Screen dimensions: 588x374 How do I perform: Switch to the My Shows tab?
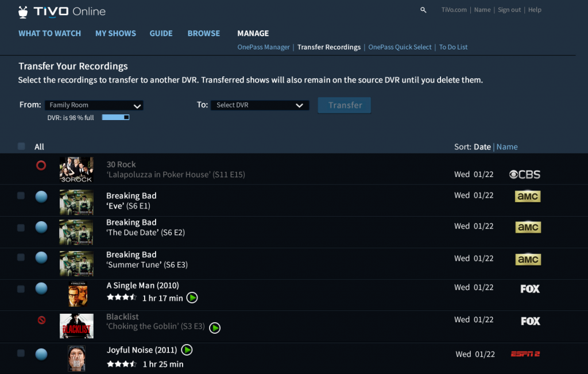click(x=115, y=33)
